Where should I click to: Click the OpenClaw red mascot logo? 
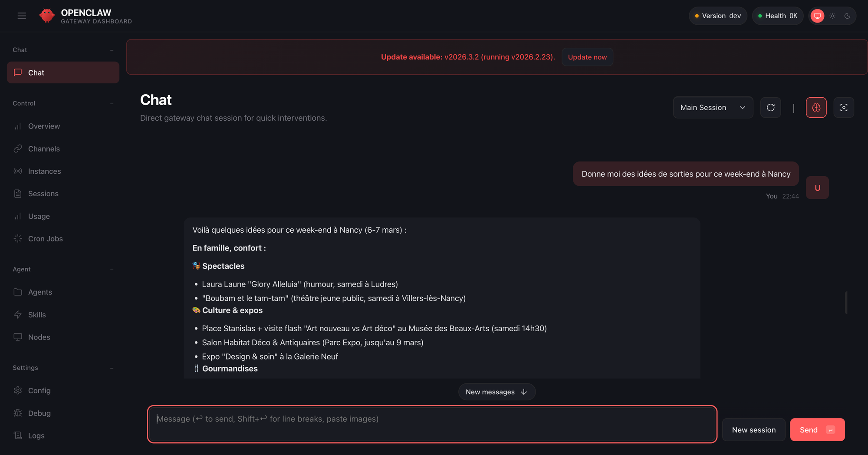pos(47,16)
